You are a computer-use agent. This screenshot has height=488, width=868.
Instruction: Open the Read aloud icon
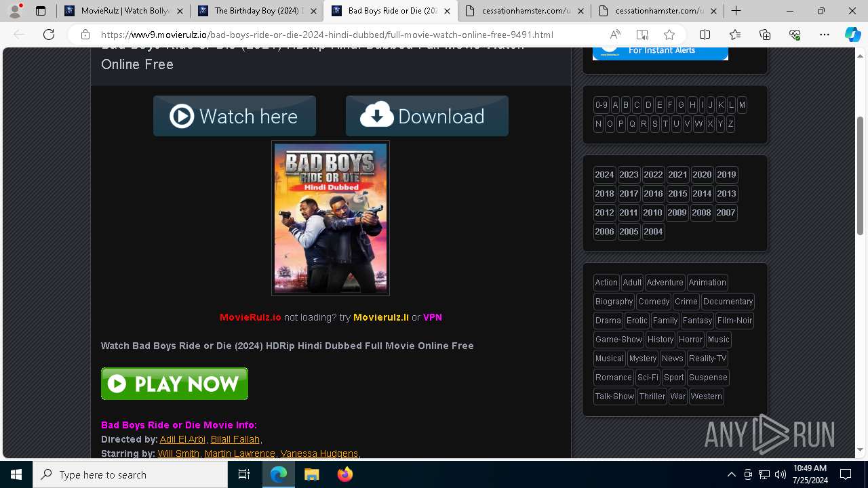point(615,35)
